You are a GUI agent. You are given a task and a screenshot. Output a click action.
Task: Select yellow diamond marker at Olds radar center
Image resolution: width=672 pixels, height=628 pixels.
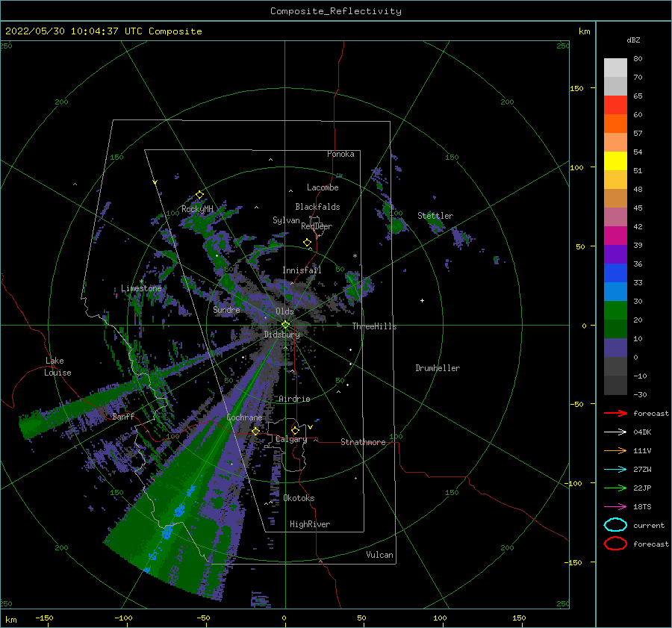285,325
